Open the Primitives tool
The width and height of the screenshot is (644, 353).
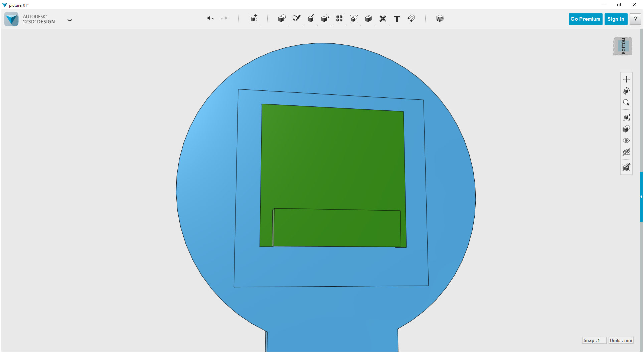click(282, 19)
